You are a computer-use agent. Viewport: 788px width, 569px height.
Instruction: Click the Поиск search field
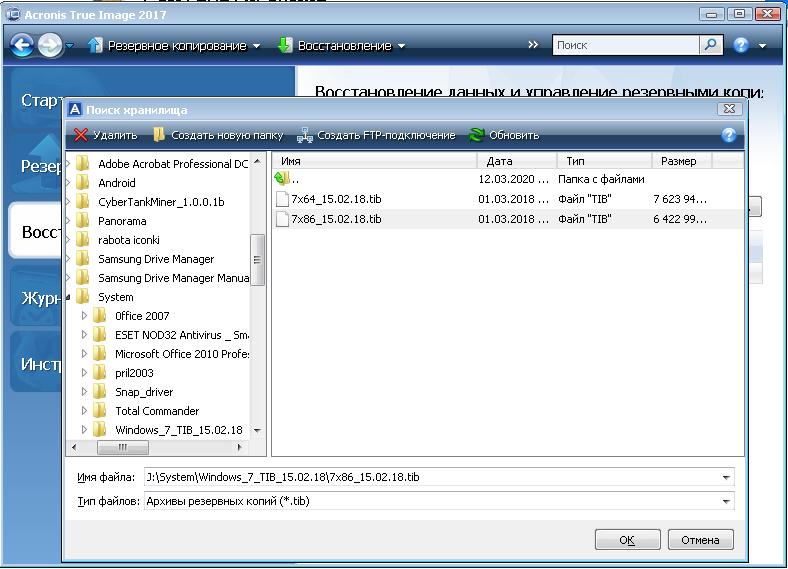626,45
